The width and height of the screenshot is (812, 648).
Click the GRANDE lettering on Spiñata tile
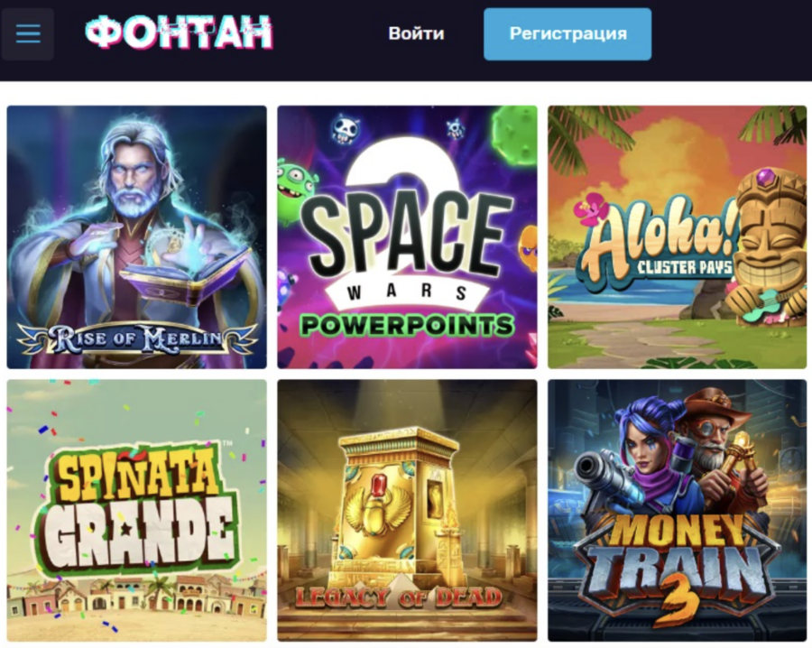tap(138, 534)
